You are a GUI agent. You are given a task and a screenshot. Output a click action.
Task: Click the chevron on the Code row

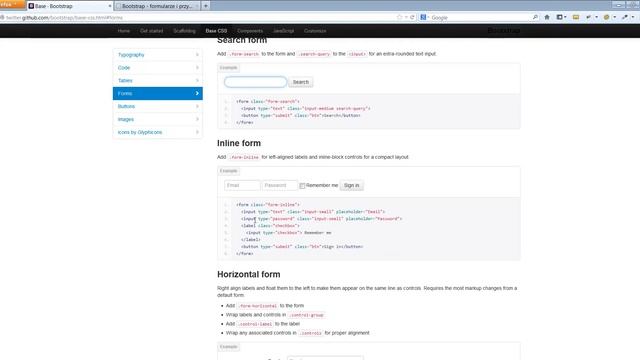[197, 67]
